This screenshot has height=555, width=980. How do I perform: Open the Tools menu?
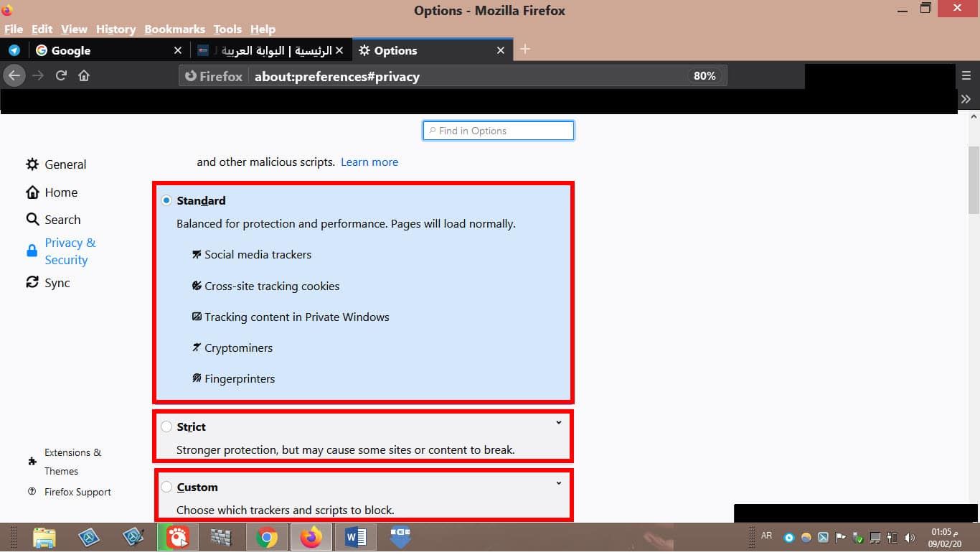(227, 29)
